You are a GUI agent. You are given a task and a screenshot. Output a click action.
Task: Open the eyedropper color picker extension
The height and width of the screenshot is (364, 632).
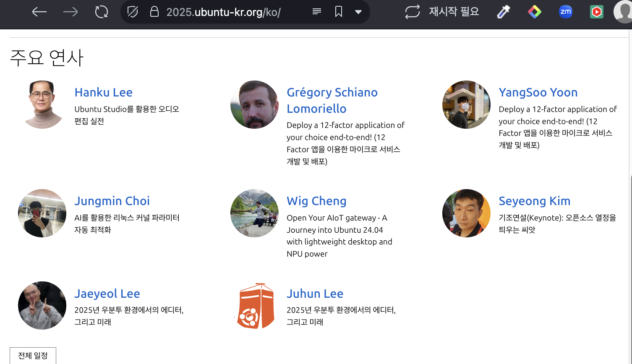(503, 12)
